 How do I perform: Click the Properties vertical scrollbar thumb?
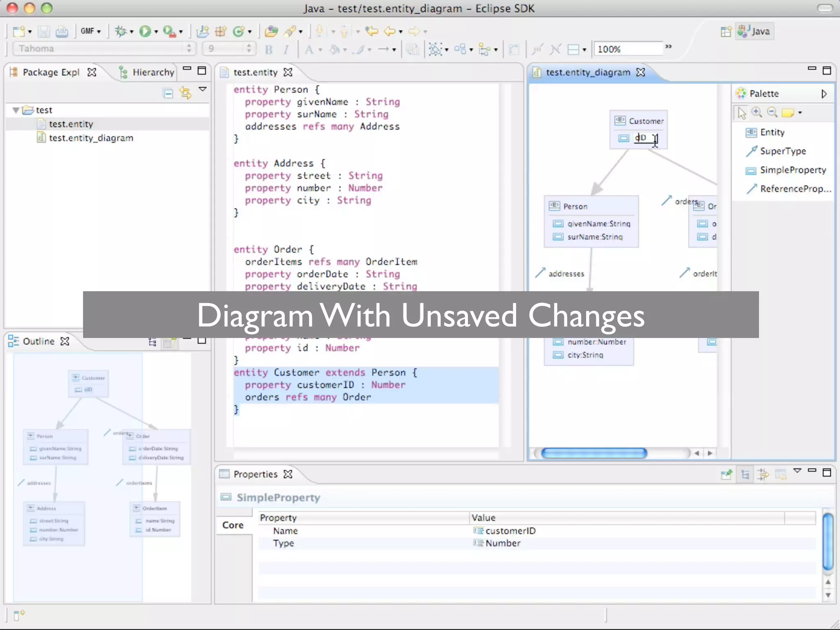pyautogui.click(x=828, y=541)
